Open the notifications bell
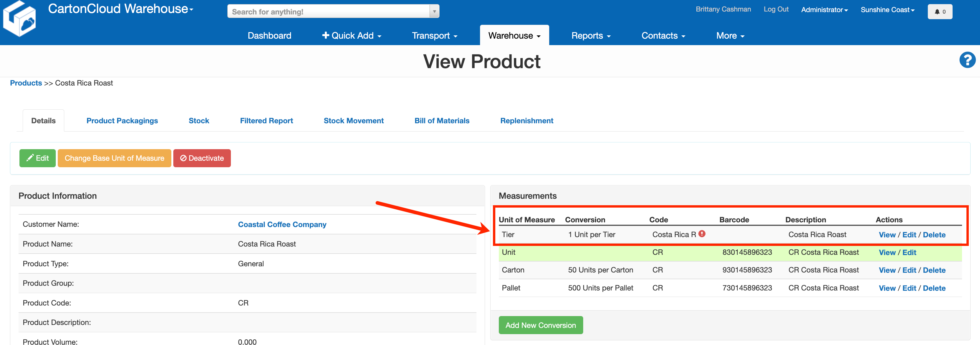This screenshot has width=980, height=345. click(940, 11)
